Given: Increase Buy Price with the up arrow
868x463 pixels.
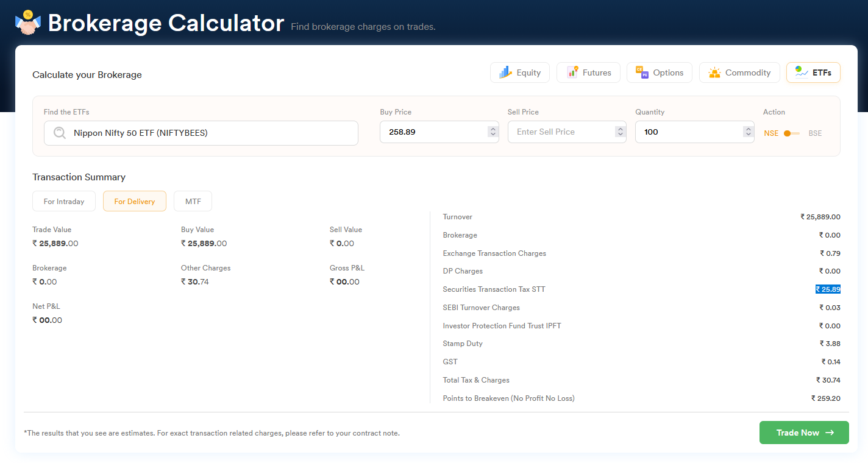Looking at the screenshot, I should tap(493, 129).
